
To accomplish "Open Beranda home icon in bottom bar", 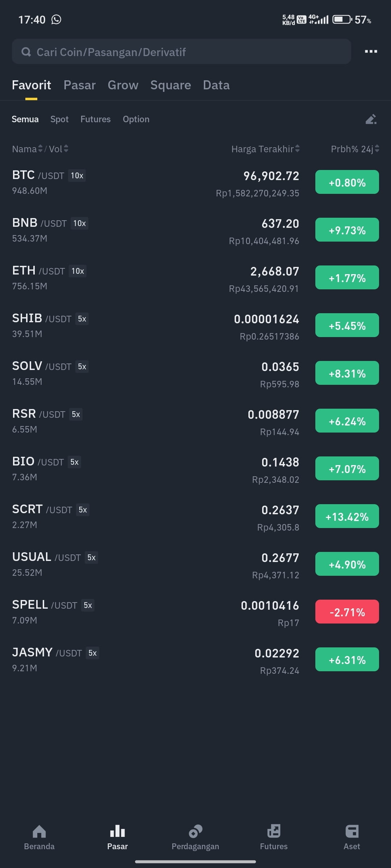I will pos(39,831).
